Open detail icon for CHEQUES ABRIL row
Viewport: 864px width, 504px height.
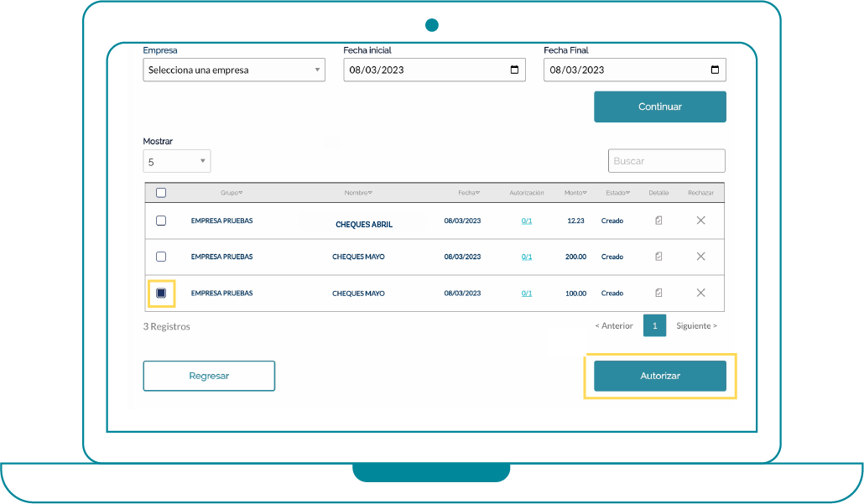658,221
